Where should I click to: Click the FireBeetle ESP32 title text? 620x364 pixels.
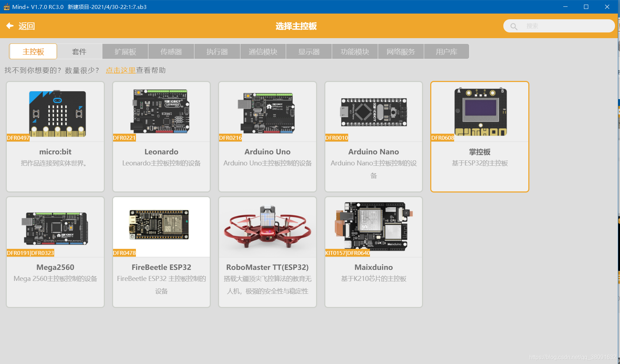161,267
